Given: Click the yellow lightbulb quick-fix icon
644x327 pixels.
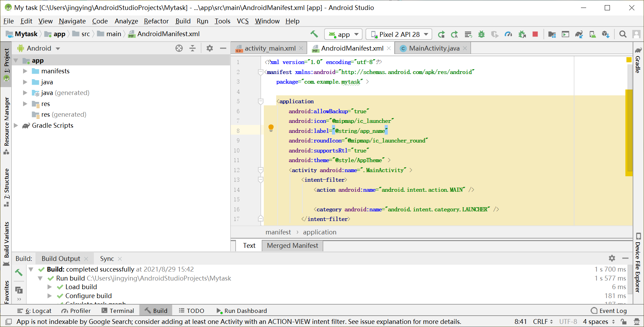Looking at the screenshot, I should click(271, 128).
